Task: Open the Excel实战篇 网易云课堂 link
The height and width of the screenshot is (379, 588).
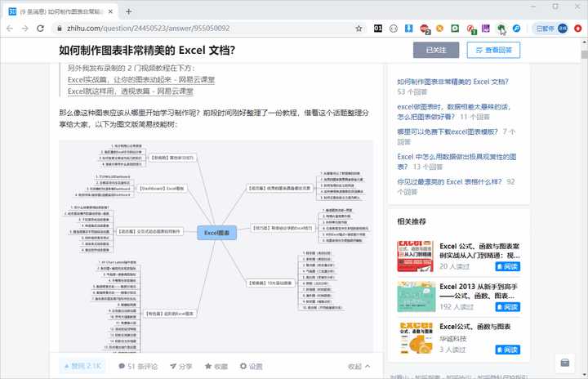Action: (x=141, y=80)
